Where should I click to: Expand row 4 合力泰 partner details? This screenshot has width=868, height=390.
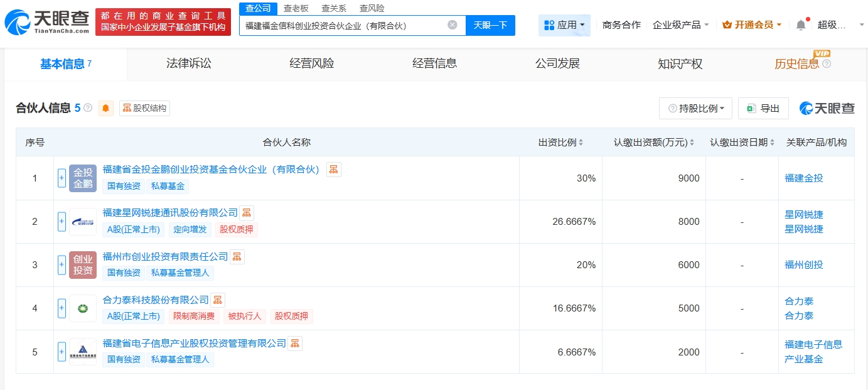tap(62, 308)
